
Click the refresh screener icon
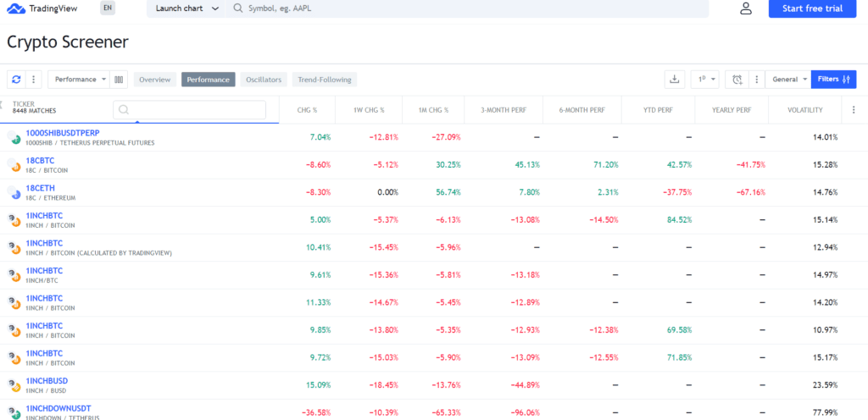coord(16,80)
